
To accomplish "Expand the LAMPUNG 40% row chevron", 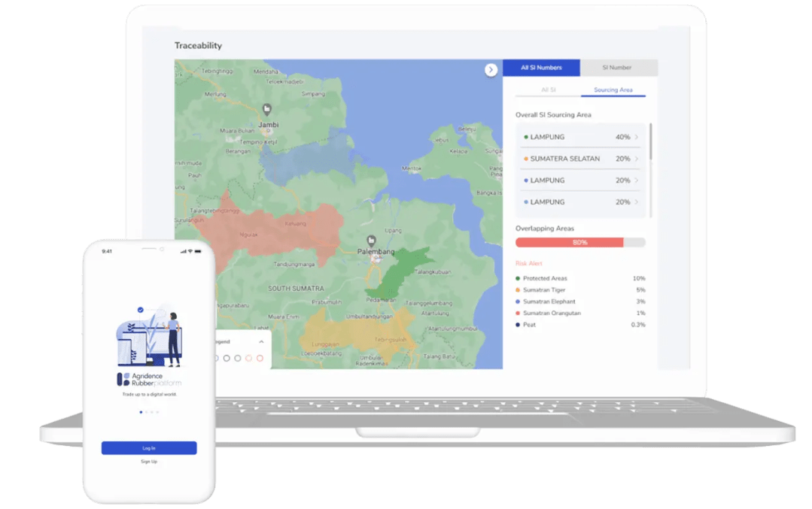I will 637,137.
